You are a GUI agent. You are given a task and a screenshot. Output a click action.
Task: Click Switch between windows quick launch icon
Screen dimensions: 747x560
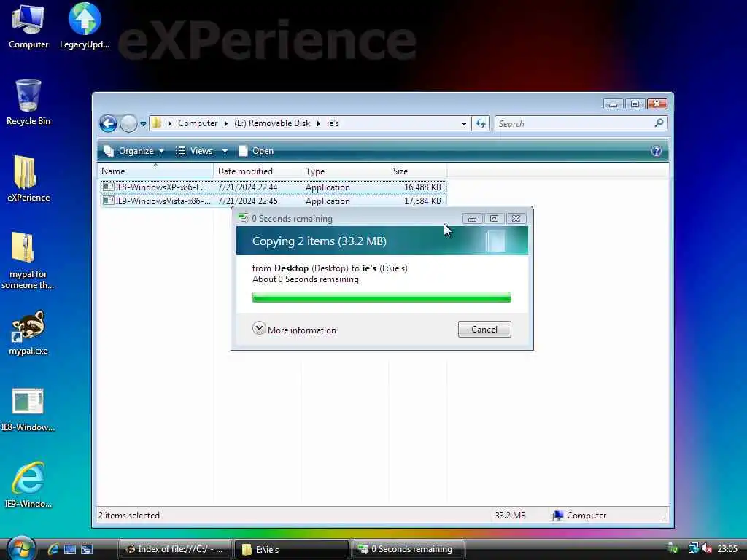pyautogui.click(x=87, y=549)
